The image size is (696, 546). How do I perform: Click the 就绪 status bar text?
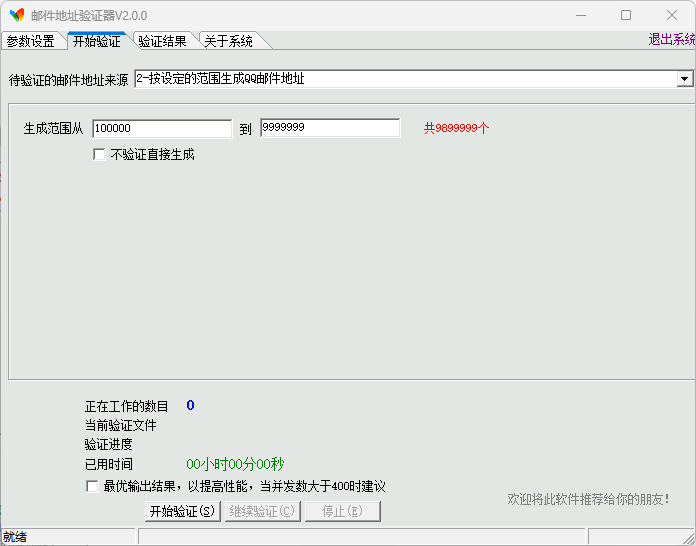[15, 537]
